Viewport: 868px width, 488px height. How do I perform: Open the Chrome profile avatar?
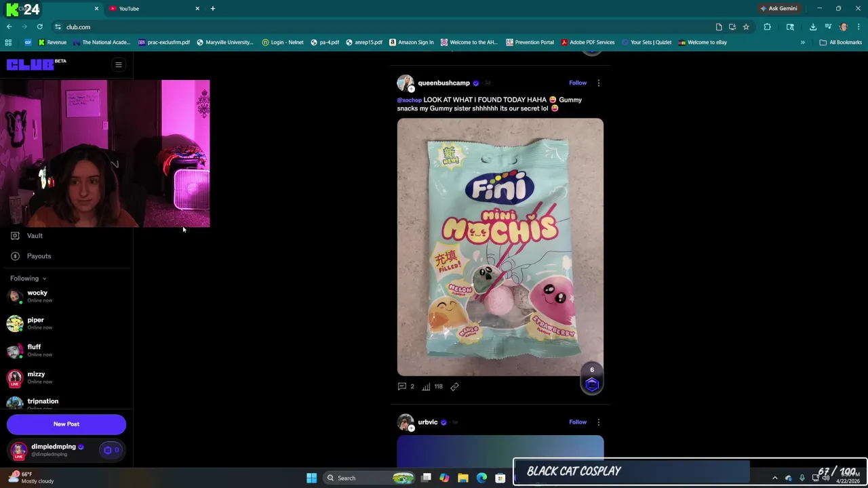[844, 27]
